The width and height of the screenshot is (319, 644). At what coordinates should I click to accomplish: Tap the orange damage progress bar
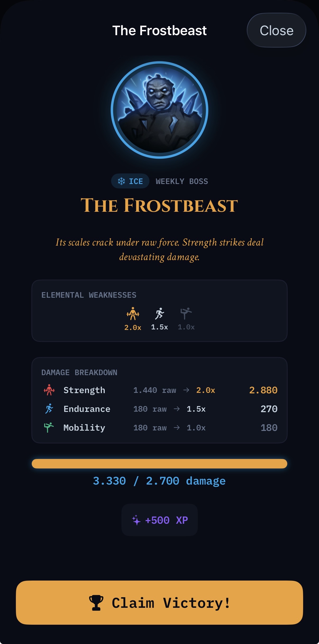pyautogui.click(x=159, y=464)
